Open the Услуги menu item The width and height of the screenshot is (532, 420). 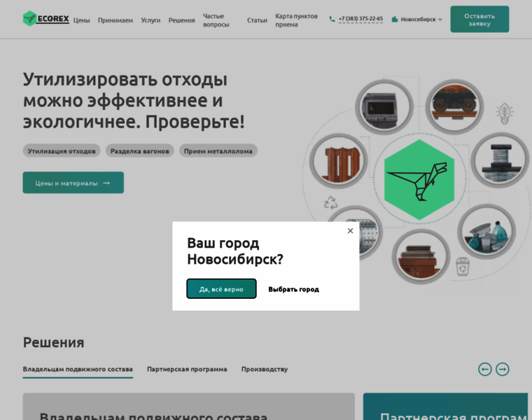[150, 20]
